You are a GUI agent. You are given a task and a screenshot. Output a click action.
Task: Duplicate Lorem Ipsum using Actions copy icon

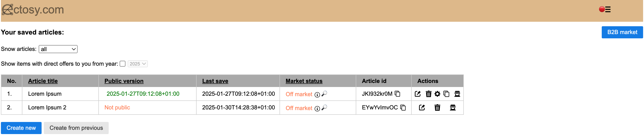[446, 94]
